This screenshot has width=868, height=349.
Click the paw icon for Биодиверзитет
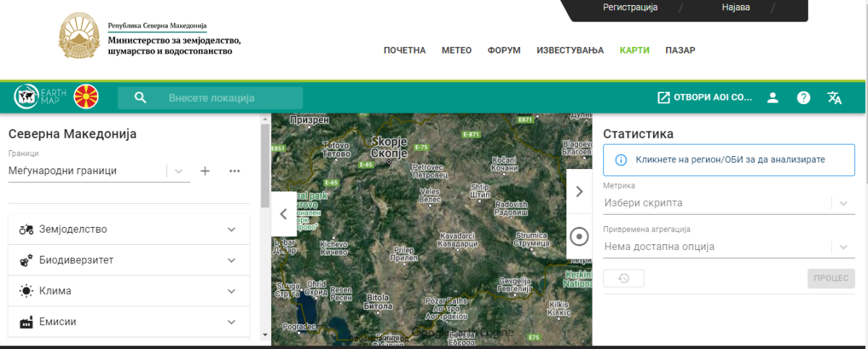pyautogui.click(x=27, y=260)
